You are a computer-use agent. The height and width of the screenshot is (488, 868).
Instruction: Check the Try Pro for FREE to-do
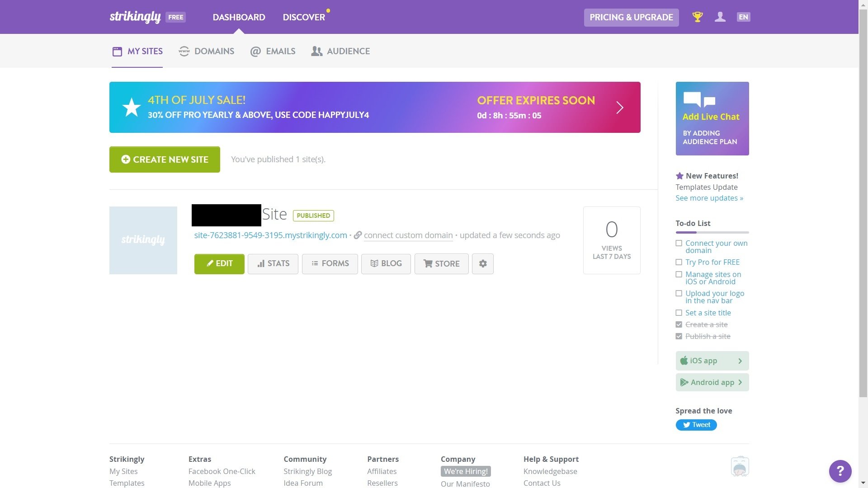679,262
